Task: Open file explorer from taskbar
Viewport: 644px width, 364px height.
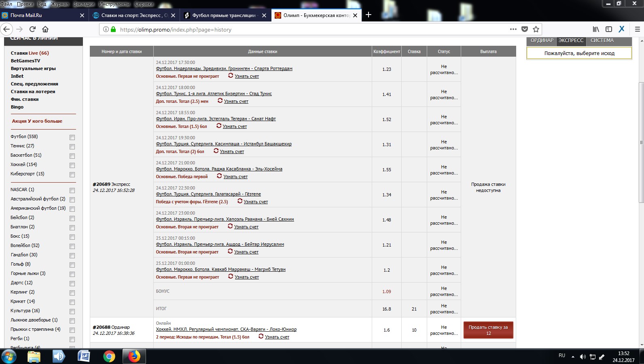Action: coord(34,356)
